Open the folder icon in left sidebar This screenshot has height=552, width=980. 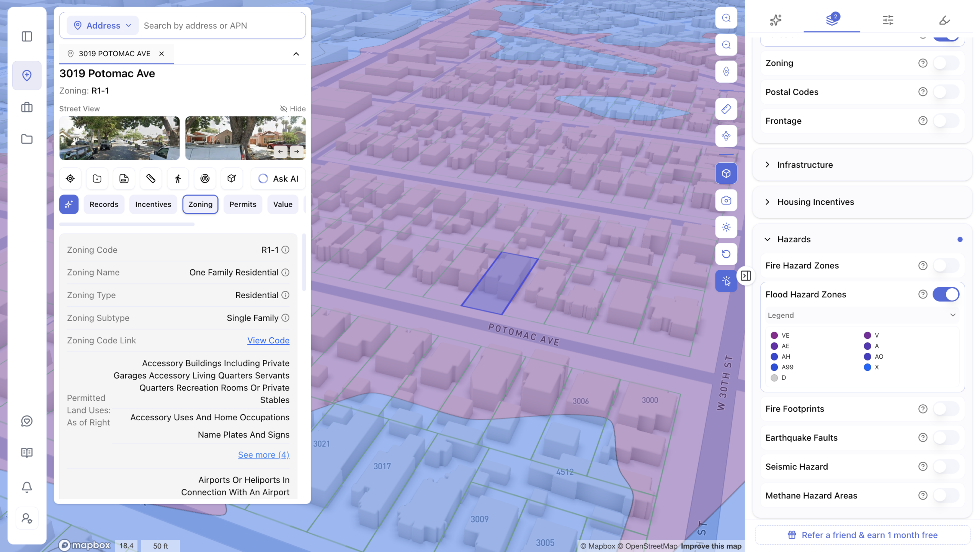pos(27,139)
